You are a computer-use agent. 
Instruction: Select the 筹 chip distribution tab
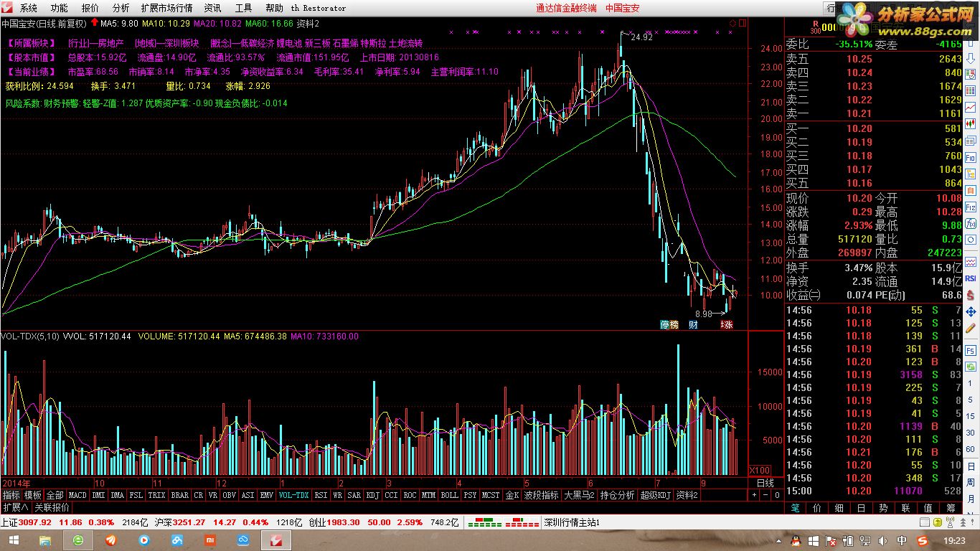[951, 508]
